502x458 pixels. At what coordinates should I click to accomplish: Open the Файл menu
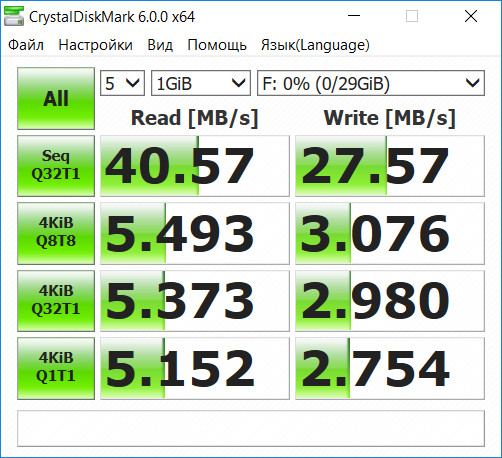[26, 45]
